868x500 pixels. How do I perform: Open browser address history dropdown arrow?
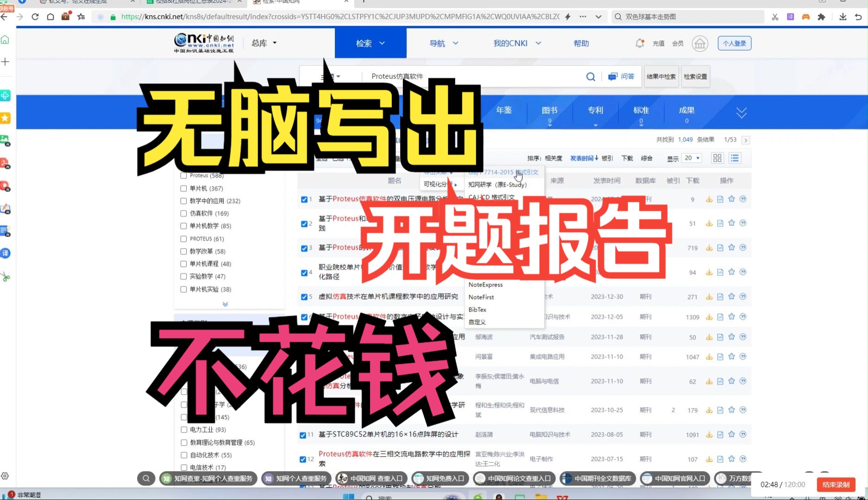[598, 17]
